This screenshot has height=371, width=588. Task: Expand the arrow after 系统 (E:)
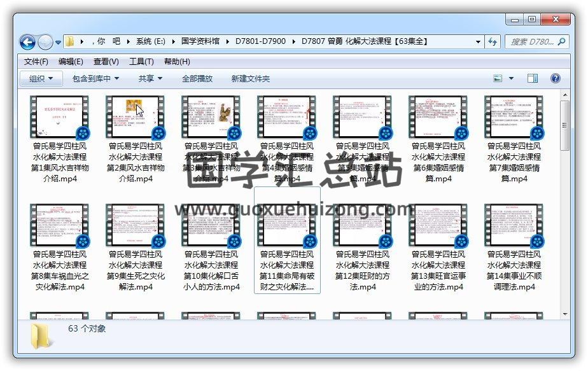(x=173, y=41)
